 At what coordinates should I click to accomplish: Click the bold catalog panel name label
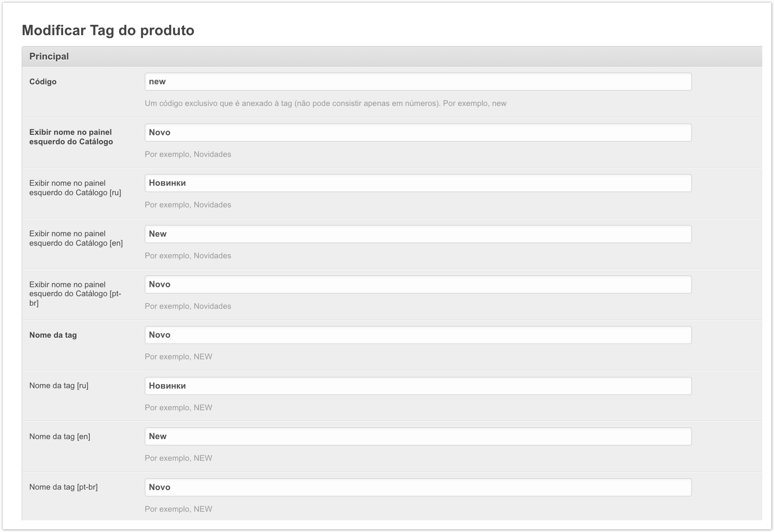71,137
